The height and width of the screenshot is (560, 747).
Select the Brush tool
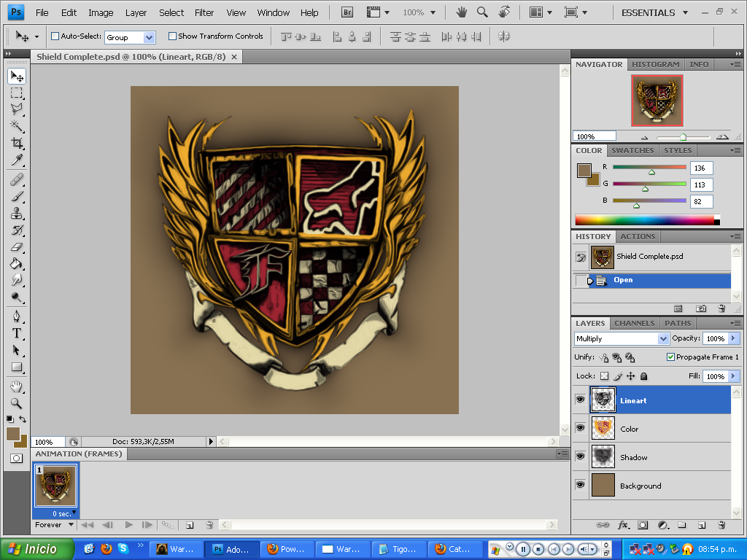pos(17,196)
